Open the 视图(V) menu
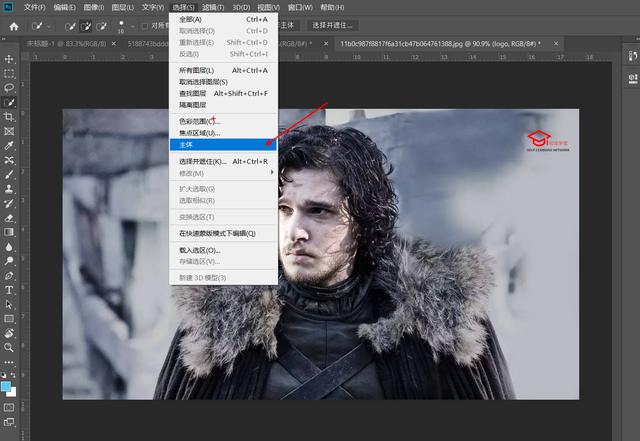Screen dimensions: 640x441 tap(269, 7)
